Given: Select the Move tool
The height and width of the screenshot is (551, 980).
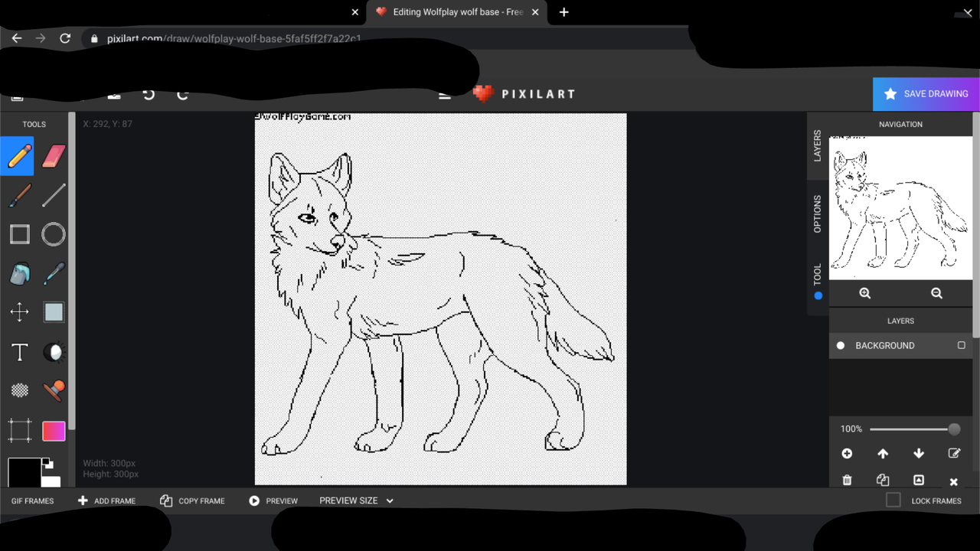Looking at the screenshot, I should 19,311.
